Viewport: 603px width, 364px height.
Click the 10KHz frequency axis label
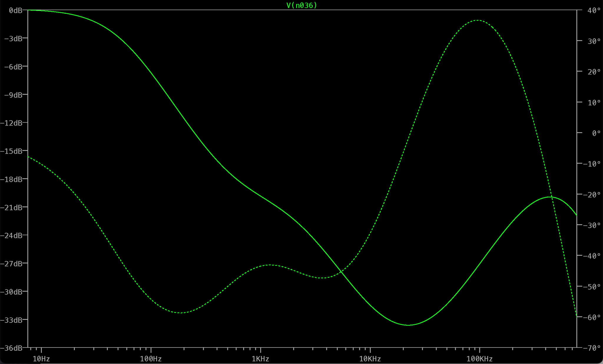(x=370, y=359)
